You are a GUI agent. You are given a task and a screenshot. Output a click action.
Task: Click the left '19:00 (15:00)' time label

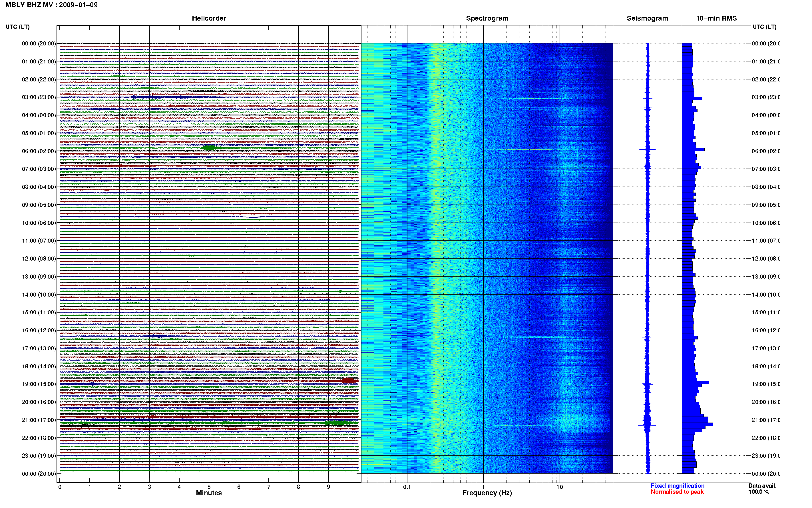pyautogui.click(x=39, y=384)
